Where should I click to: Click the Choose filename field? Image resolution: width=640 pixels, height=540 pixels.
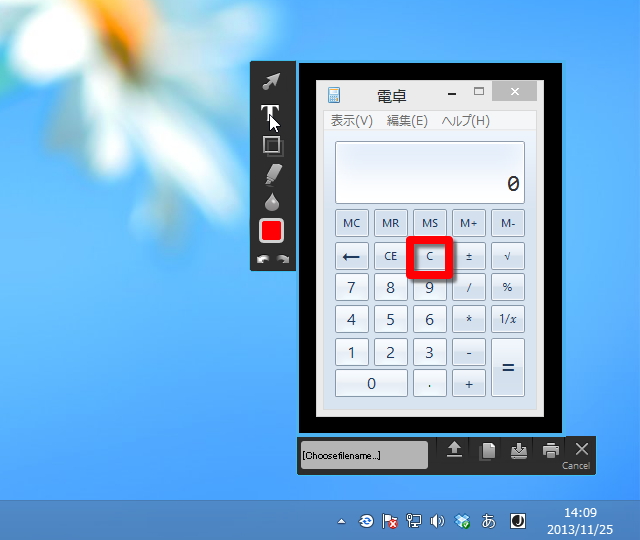[x=364, y=455]
